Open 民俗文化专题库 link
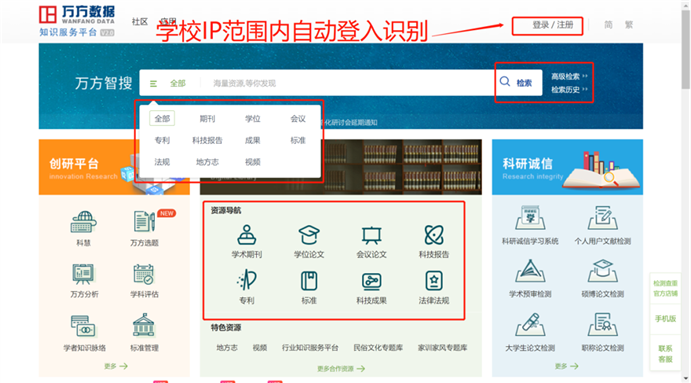This screenshot has height=383, width=691. pyautogui.click(x=378, y=347)
